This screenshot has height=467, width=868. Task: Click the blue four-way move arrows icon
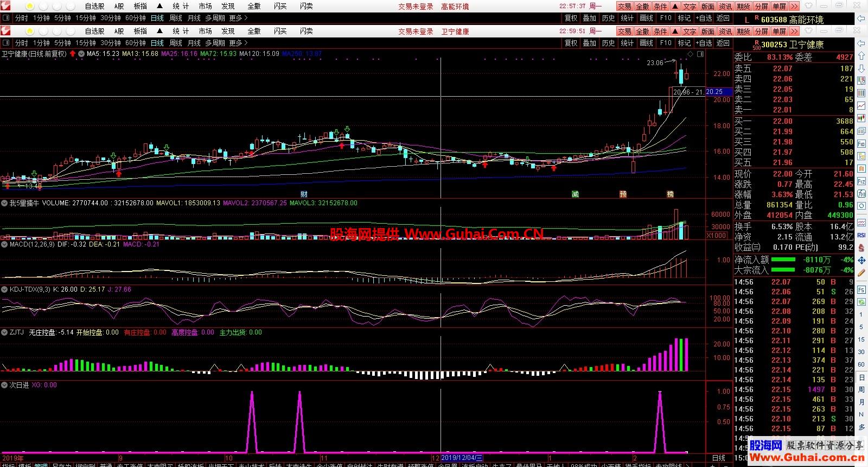tap(860, 260)
